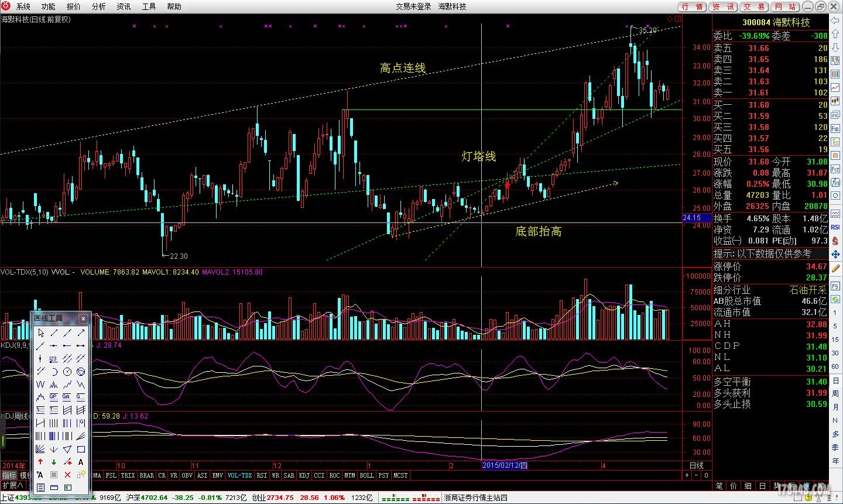Select the triangle drawing tool

(67, 449)
